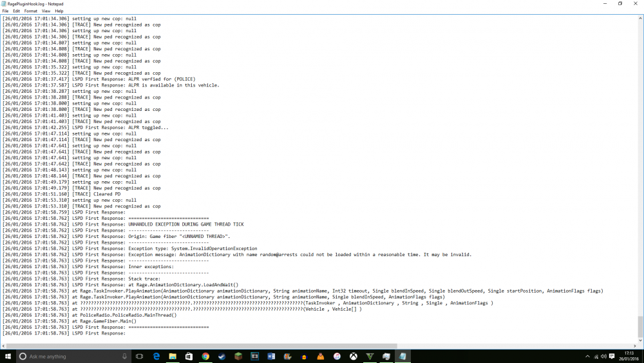The width and height of the screenshot is (644, 363).
Task: Open the Windows Start menu
Action: pyautogui.click(x=8, y=357)
